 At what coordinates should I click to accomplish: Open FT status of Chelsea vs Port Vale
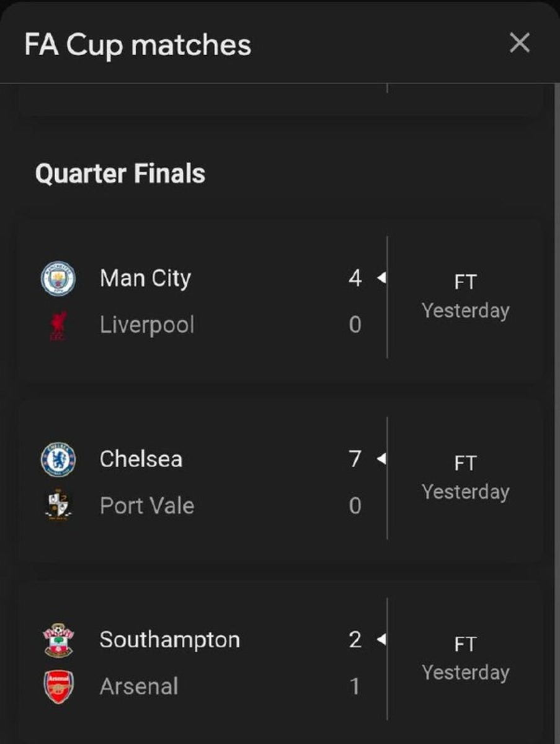click(x=465, y=464)
